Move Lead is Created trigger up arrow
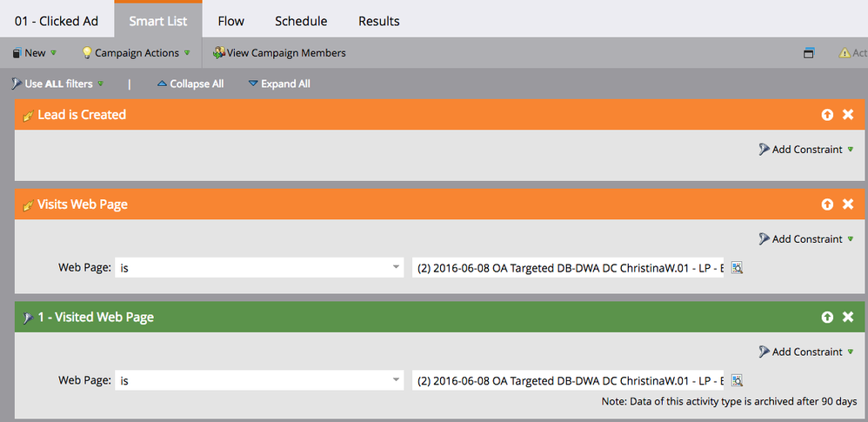This screenshot has width=868, height=422. pos(827,115)
